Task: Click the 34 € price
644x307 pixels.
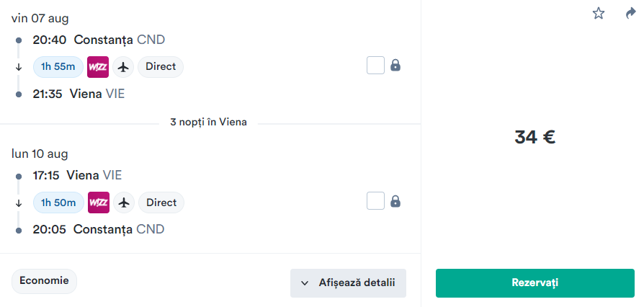Action: (535, 137)
